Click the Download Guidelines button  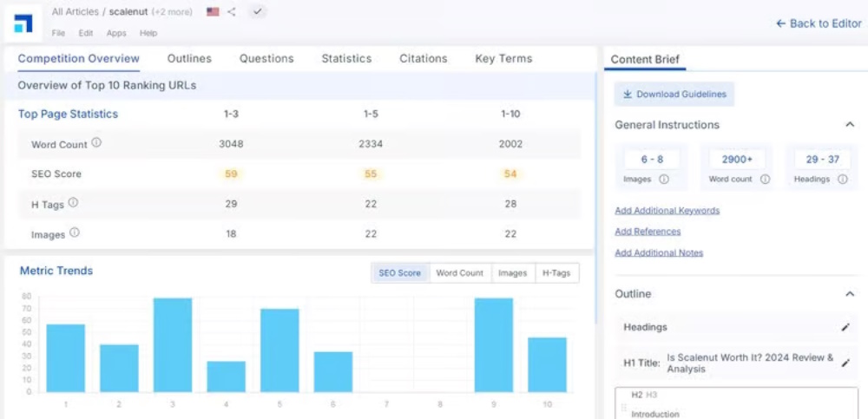(674, 94)
